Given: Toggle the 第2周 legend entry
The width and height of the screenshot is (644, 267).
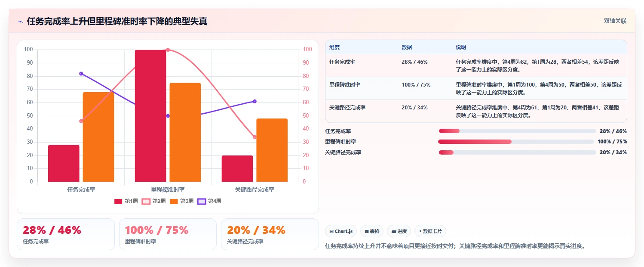Looking at the screenshot, I should [x=154, y=201].
